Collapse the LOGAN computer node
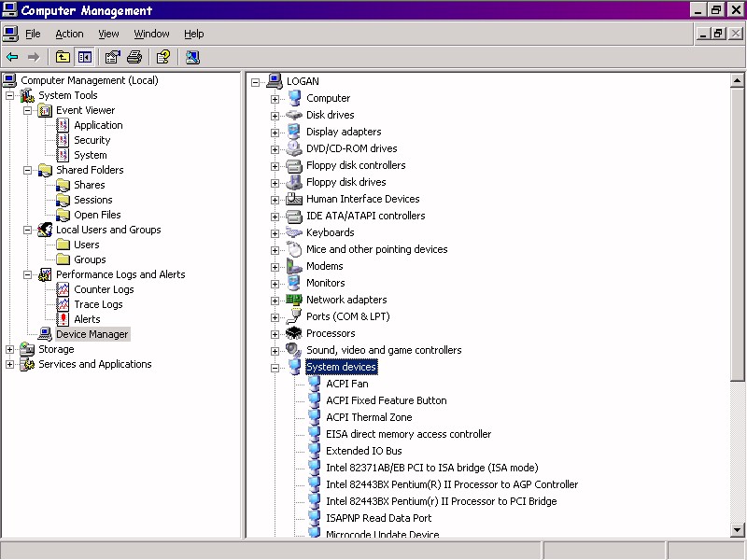The height and width of the screenshot is (560, 747). 256,82
